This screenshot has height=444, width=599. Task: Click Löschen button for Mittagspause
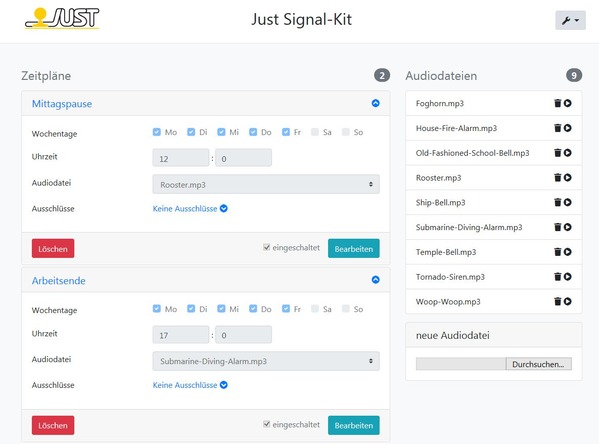pyautogui.click(x=53, y=249)
